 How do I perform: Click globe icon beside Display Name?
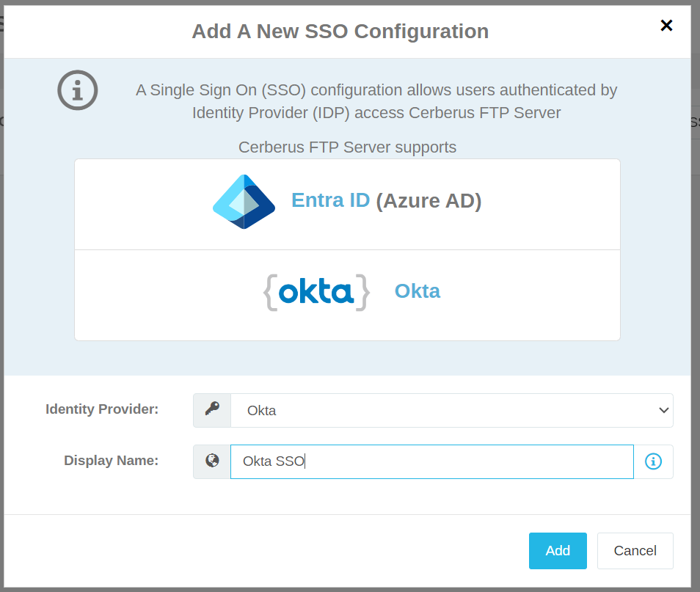[x=212, y=461]
